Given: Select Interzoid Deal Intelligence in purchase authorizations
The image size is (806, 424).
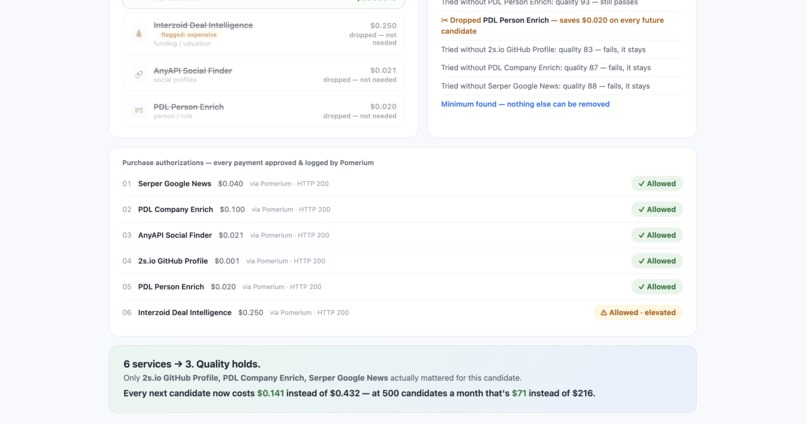Looking at the screenshot, I should (x=402, y=312).
